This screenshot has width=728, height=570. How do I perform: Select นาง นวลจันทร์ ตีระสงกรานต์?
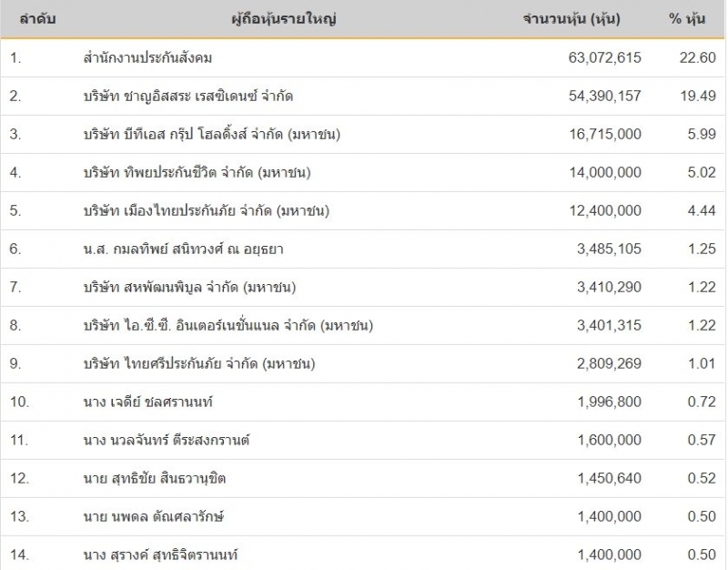(x=166, y=441)
